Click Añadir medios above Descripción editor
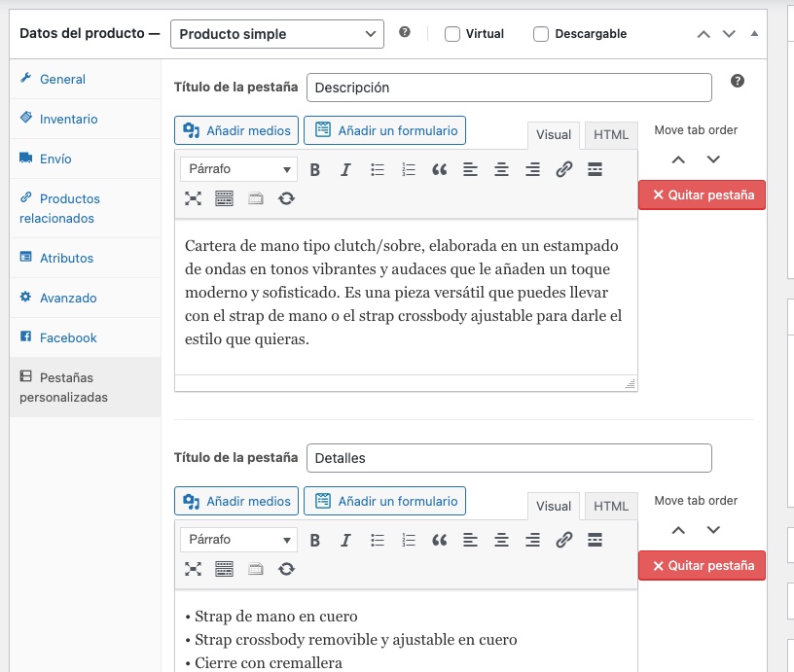 coord(236,130)
